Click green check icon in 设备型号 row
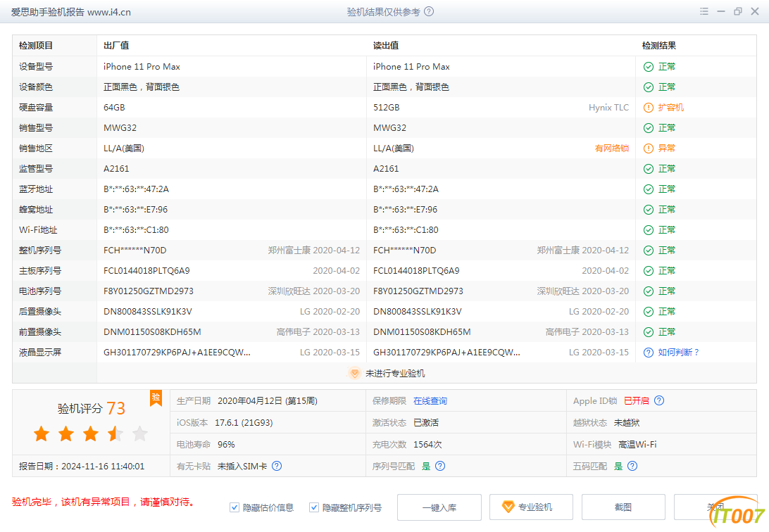The width and height of the screenshot is (769, 532). 649,67
